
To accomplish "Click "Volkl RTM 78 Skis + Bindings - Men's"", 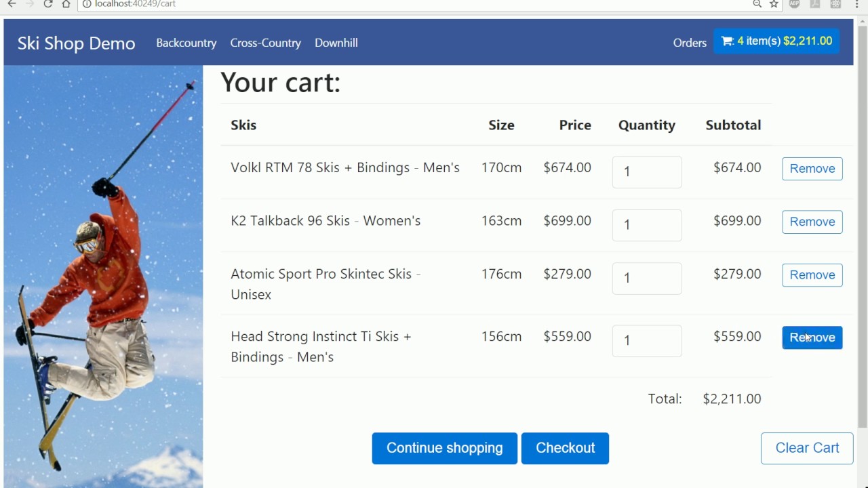I will tap(345, 167).
